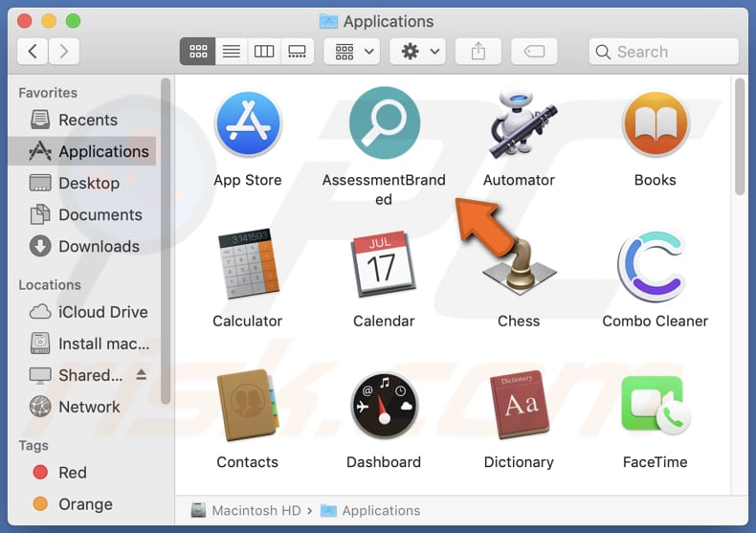Viewport: 756px width, 533px height.
Task: Click the "Combo Cleaner" name label
Action: tap(656, 321)
